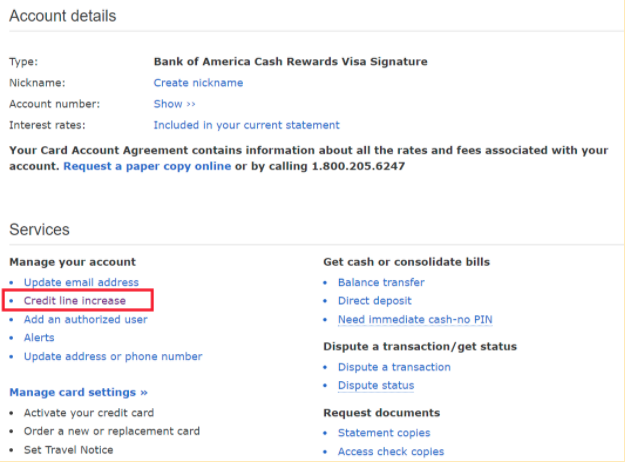Click Add an authorized user
The width and height of the screenshot is (625, 462).
85,319
